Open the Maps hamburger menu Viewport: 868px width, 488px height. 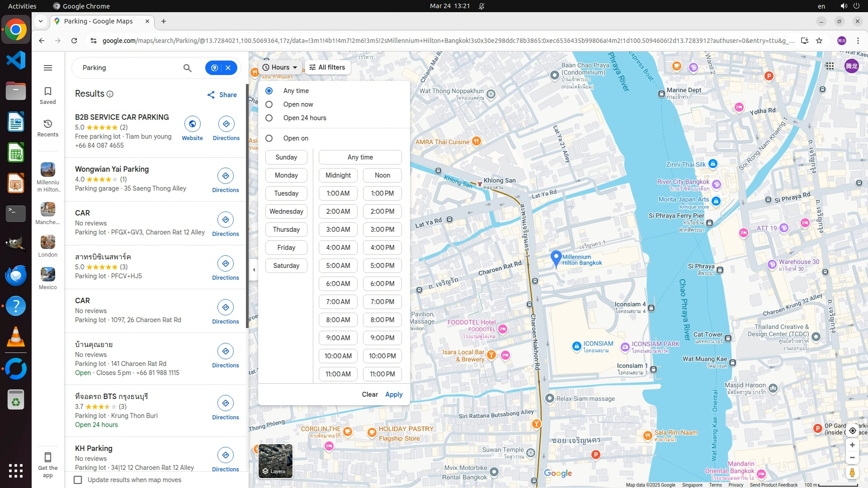pos(48,68)
